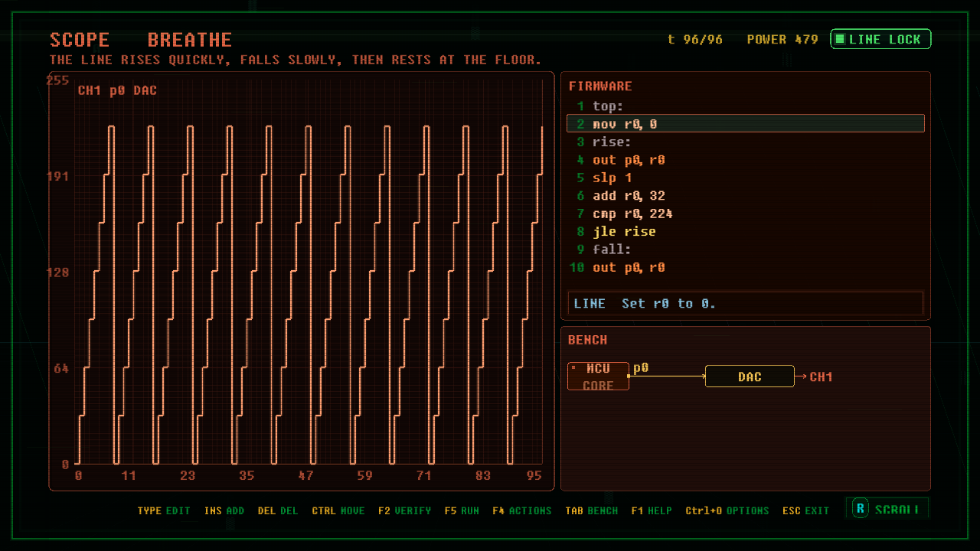This screenshot has width=980, height=551.
Task: Select the MCU CORE block
Action: tap(598, 377)
